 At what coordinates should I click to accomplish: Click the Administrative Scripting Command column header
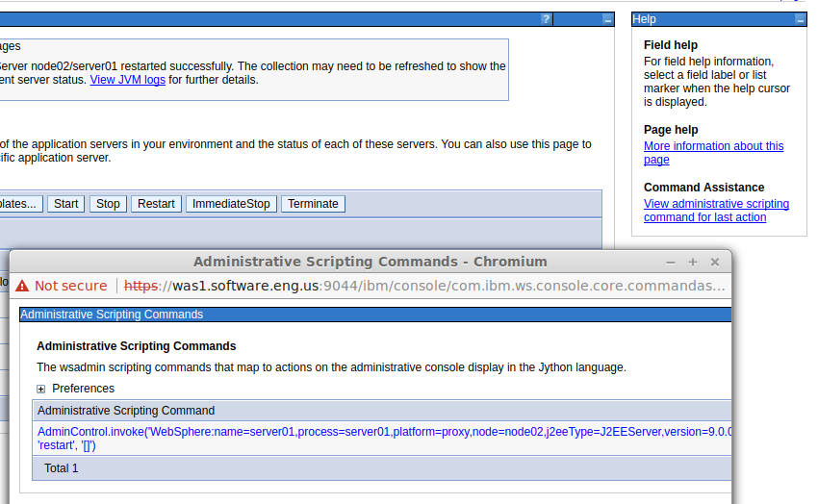pyautogui.click(x=381, y=411)
